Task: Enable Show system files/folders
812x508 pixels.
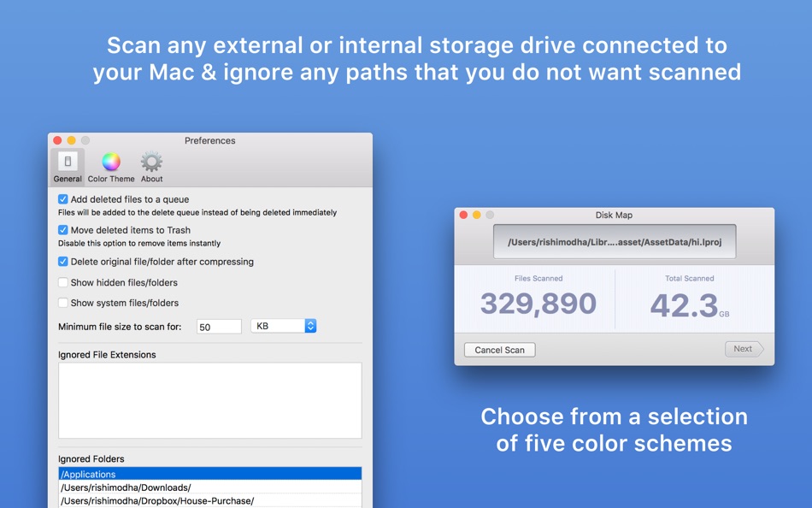Action: pyautogui.click(x=63, y=303)
